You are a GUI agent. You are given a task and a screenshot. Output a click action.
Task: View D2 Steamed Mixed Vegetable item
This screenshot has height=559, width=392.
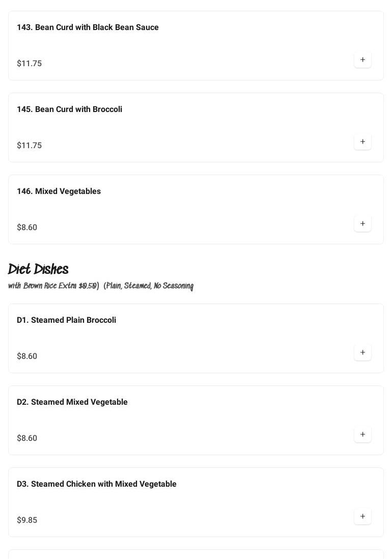(72, 402)
